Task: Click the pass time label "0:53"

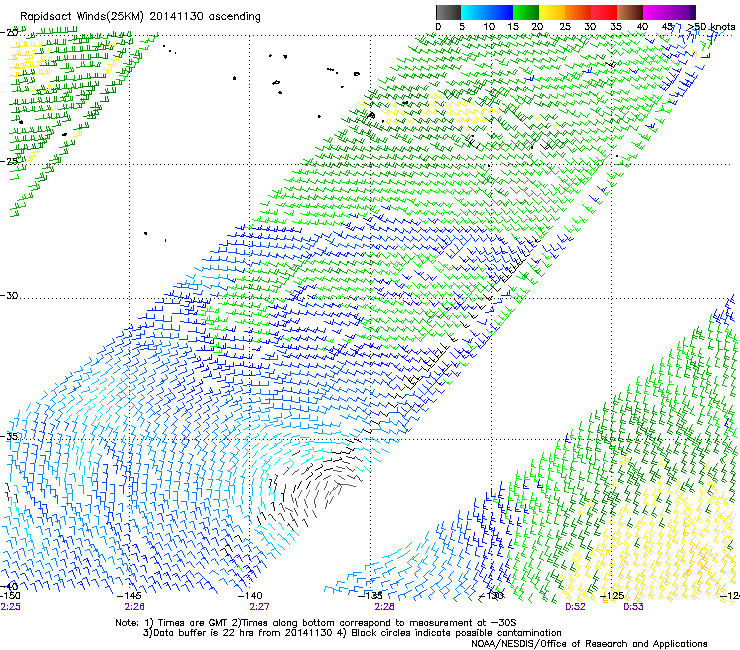Action: pos(633,607)
